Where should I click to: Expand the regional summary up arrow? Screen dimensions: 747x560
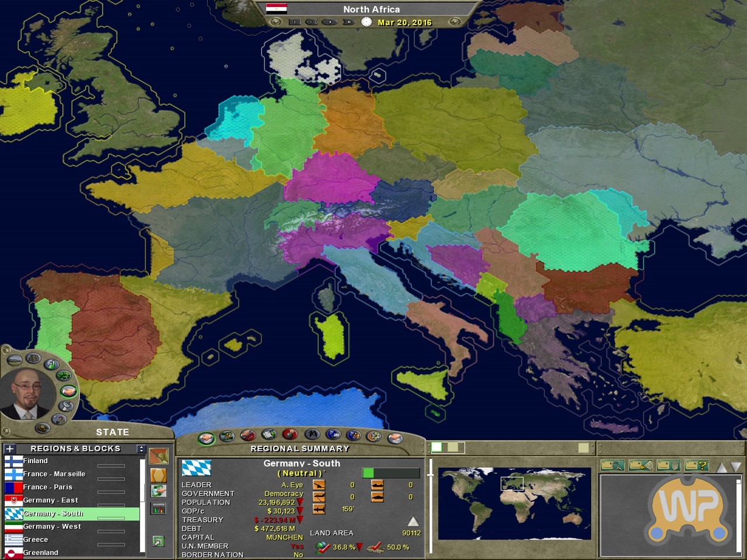tap(413, 521)
